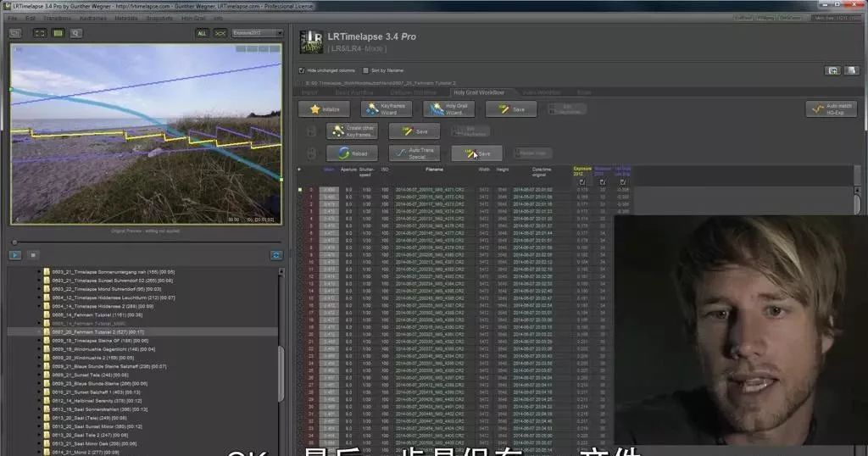Click the ISO column header
The image size is (868, 456).
385,170
